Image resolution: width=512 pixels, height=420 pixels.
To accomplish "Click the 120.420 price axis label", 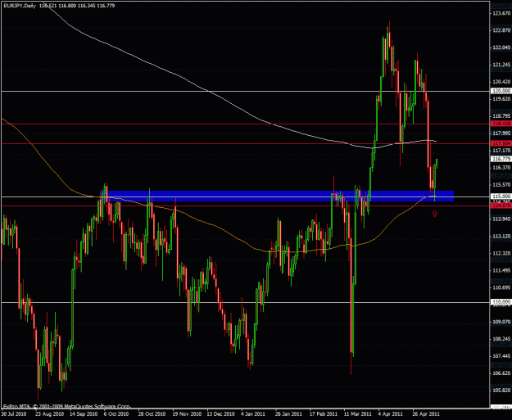I will coord(501,82).
